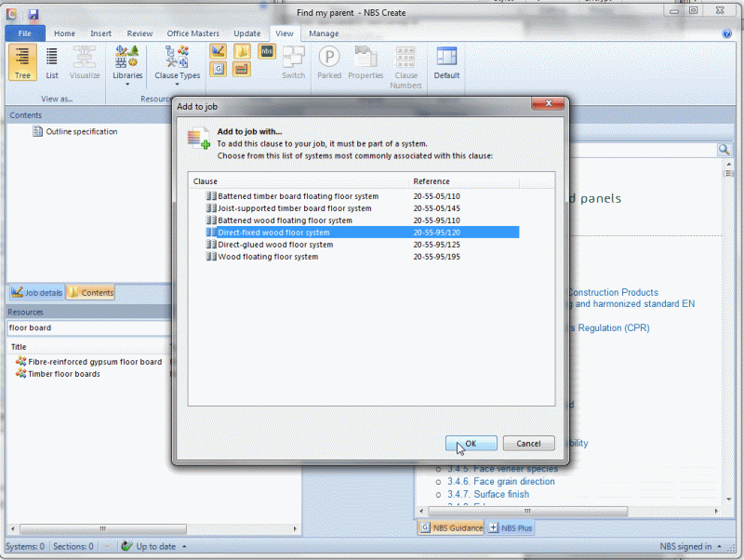Save using the quick access toolbar icon
The image size is (744, 560).
34,14
